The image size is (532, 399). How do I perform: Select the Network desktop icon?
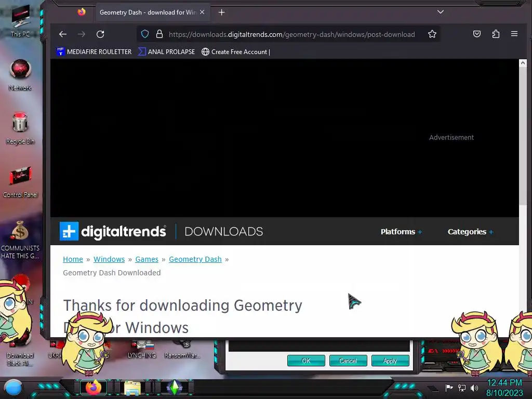tap(20, 75)
